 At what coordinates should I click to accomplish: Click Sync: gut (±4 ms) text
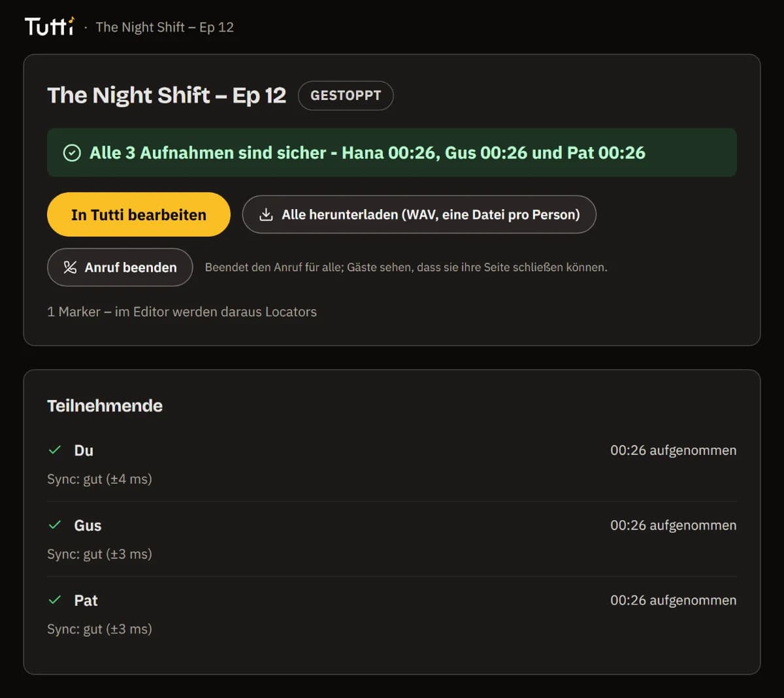[x=99, y=479]
